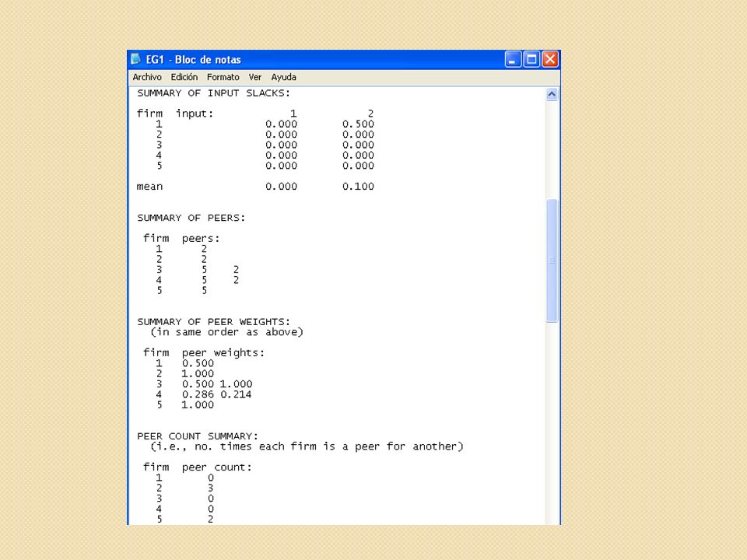This screenshot has height=560, width=747.
Task: Click the scrollbar up arrow
Action: (552, 94)
